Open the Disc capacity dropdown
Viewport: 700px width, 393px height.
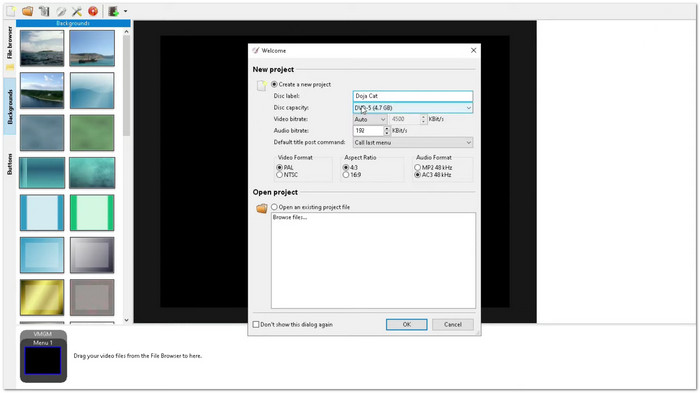point(412,108)
